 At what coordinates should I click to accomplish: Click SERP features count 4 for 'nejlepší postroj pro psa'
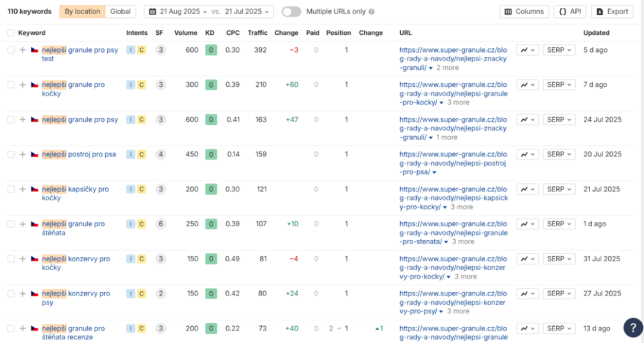pos(161,154)
